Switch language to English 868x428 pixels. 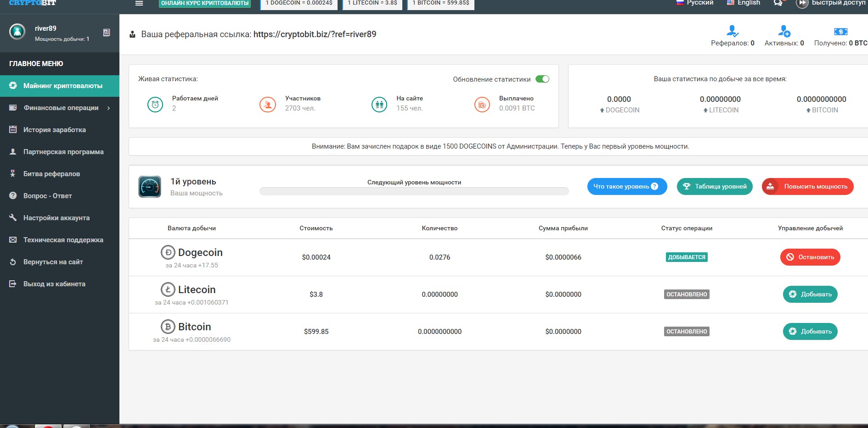pos(744,3)
